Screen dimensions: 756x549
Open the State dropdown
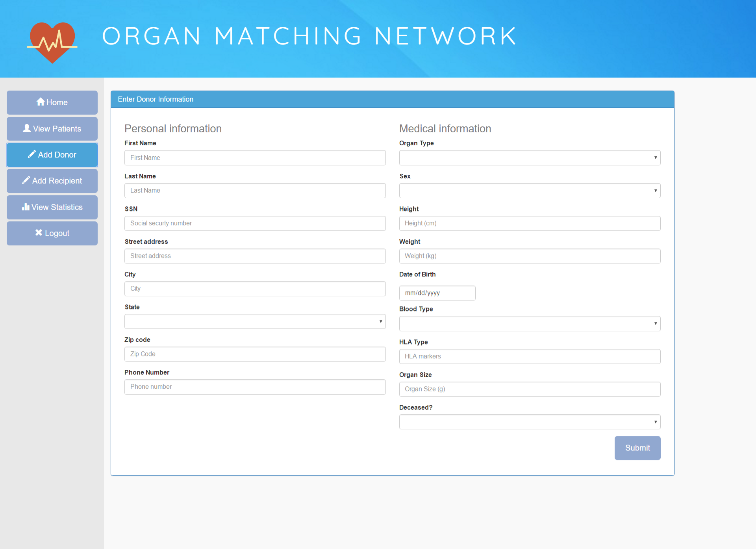(255, 322)
